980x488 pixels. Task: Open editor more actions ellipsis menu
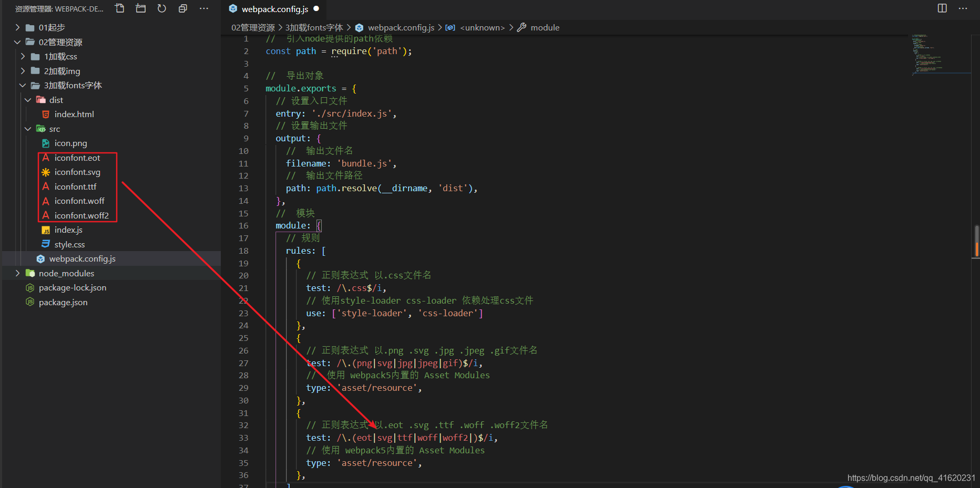[x=963, y=8]
